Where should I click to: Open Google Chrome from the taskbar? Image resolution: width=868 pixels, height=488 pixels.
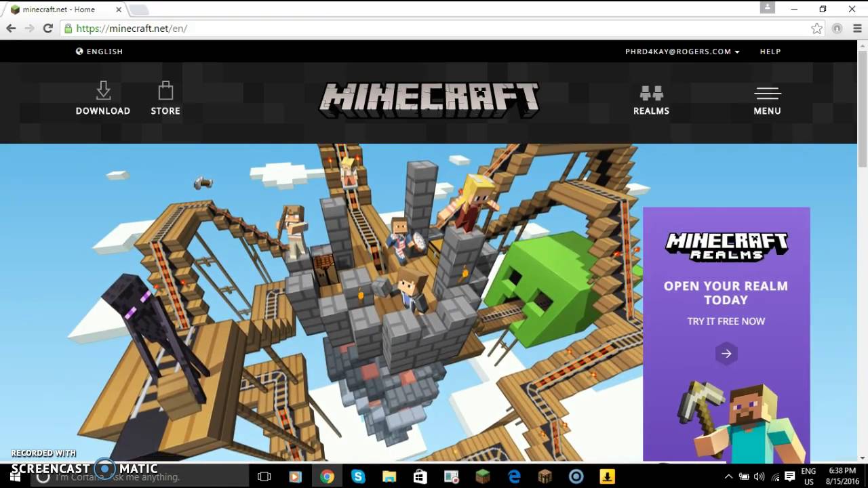coord(327,476)
